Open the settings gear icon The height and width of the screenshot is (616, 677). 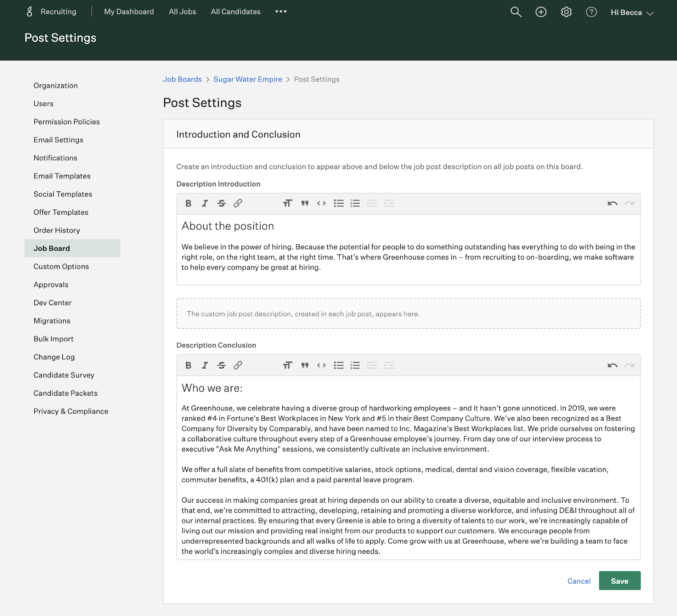point(566,12)
